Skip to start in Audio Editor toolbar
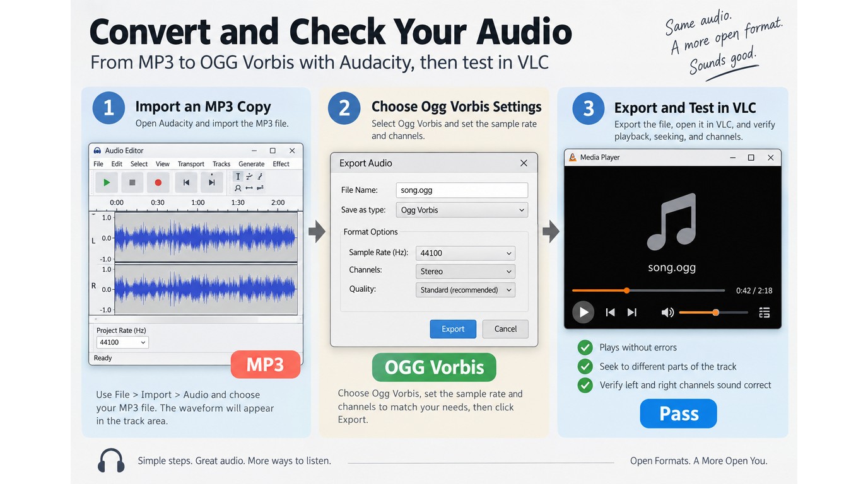Screen dimensions: 868x484 [x=186, y=183]
